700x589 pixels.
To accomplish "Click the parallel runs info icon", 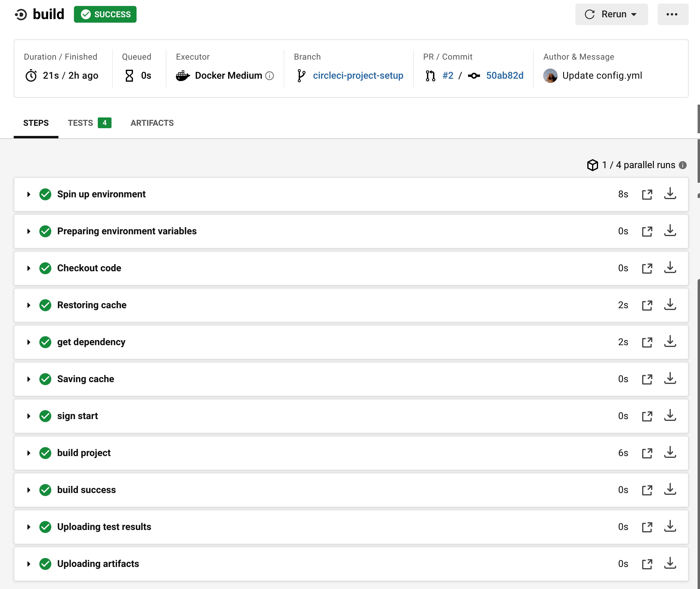I will point(683,165).
